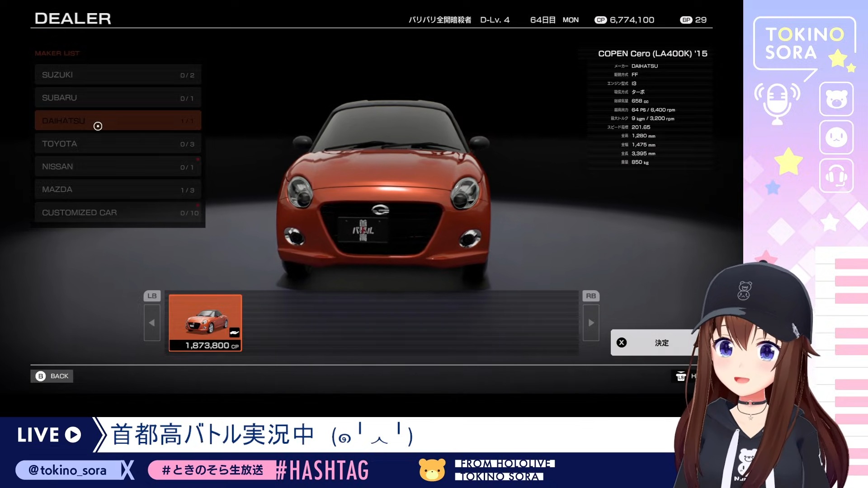Click the 6,774,100 credit balance
The height and width of the screenshot is (488, 868).
point(632,20)
